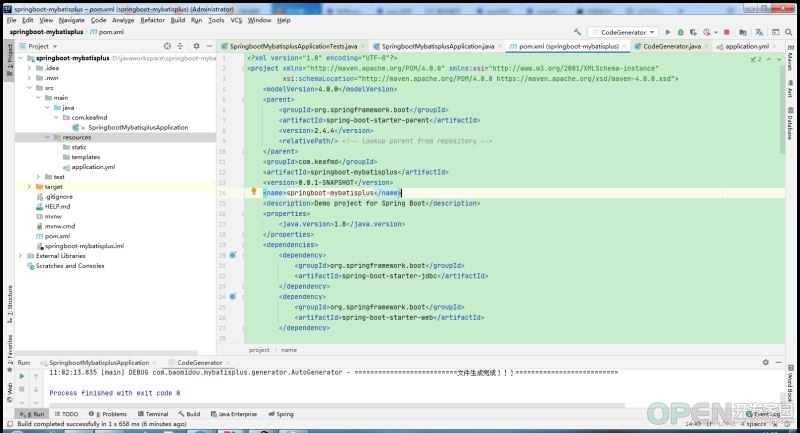This screenshot has height=433, width=800.
Task: Switch to the CodeGenerator.java editor tab
Action: click(x=671, y=46)
